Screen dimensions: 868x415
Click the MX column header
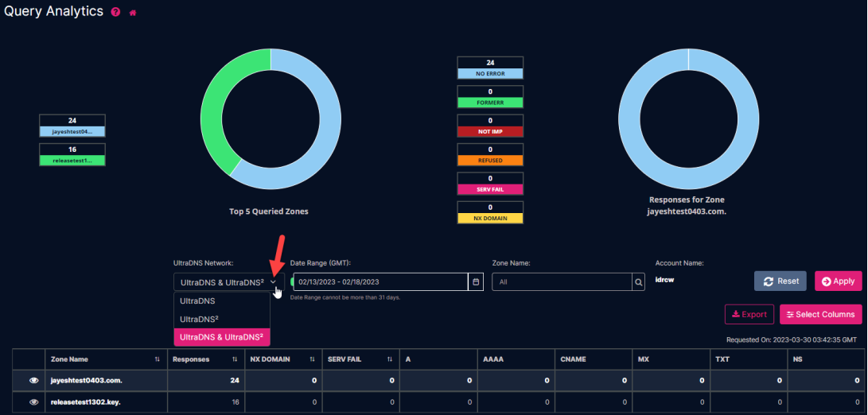click(671, 359)
